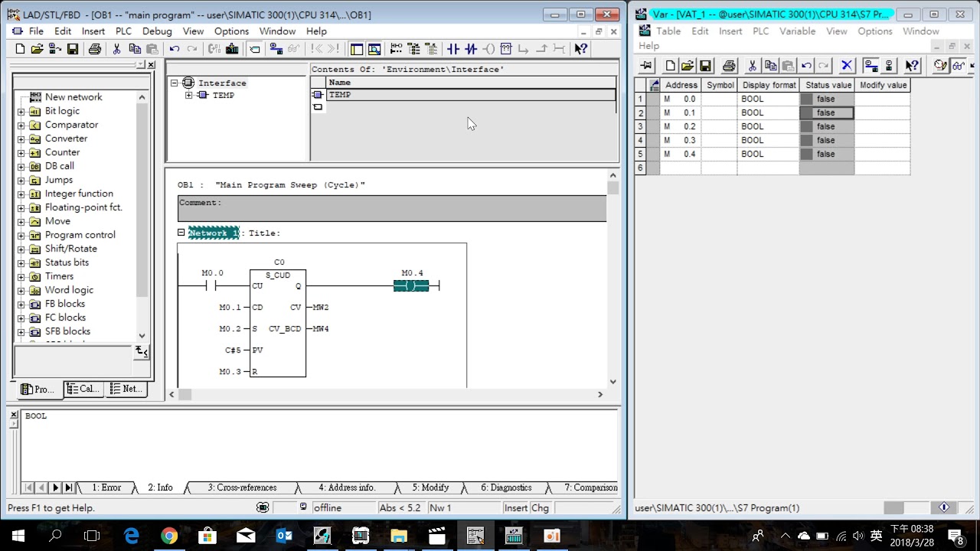Collapse Network 1 with the minus box
The height and width of the screenshot is (551, 980).
[181, 233]
